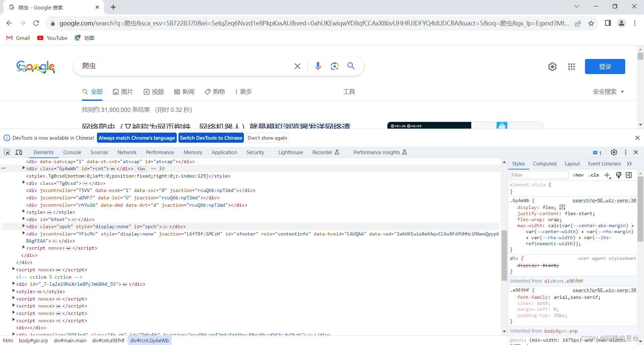
Task: Expand div id="_7-lqZei9NsXr1e8PyJmG0A4_55"
Action: 13,284
